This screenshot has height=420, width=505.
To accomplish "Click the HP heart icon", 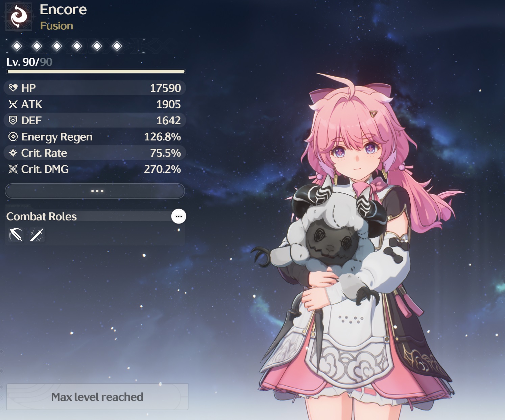I will point(13,88).
